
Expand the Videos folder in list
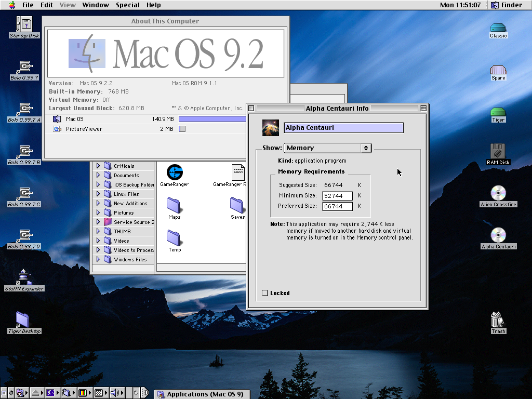point(98,241)
